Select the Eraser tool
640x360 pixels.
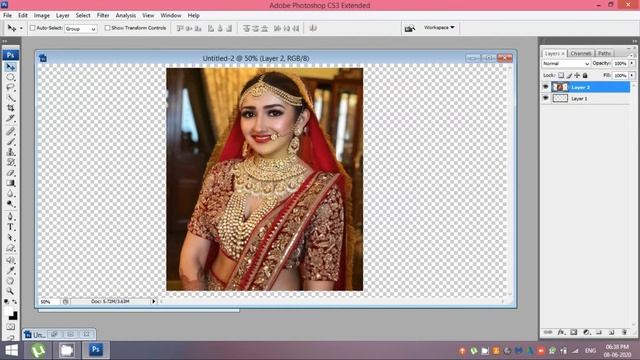click(x=11, y=173)
